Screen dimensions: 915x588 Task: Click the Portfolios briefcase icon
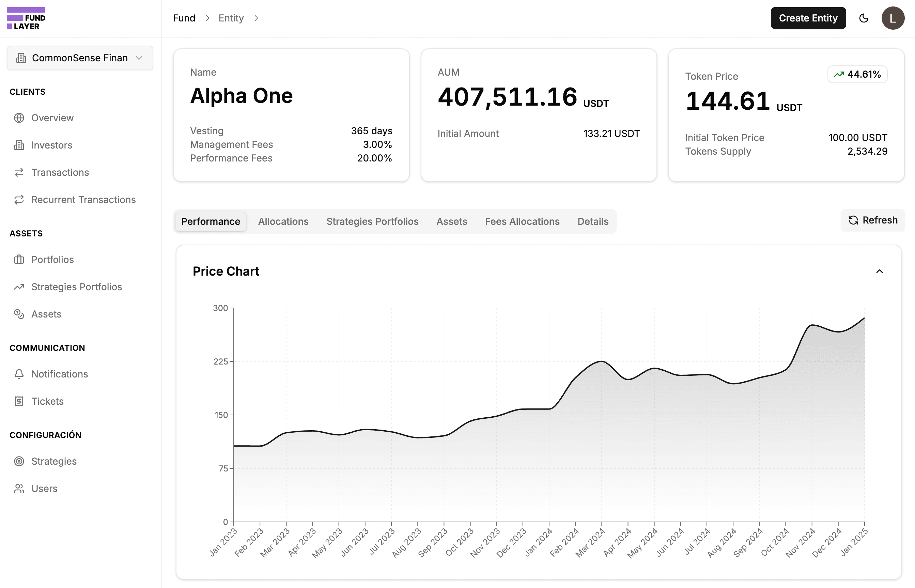[x=19, y=260]
